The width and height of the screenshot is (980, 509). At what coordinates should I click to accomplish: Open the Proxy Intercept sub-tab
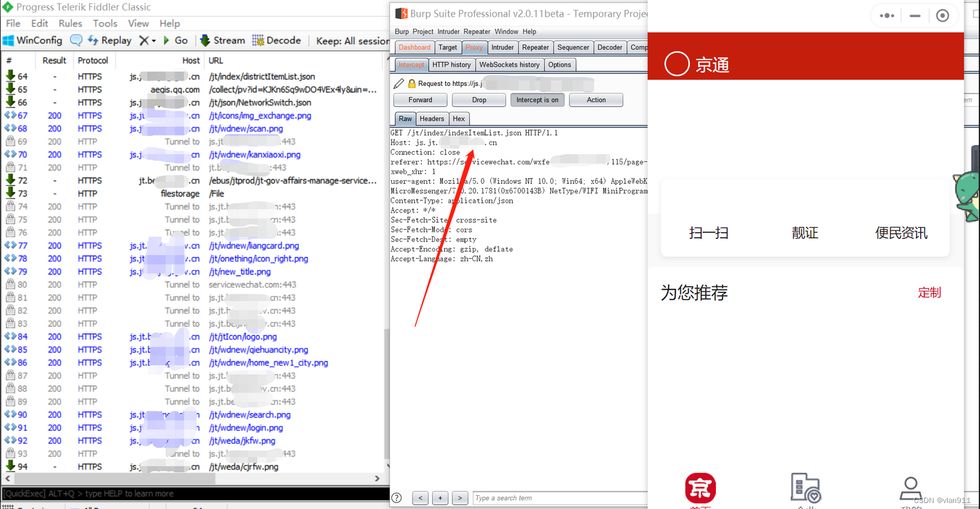point(411,65)
